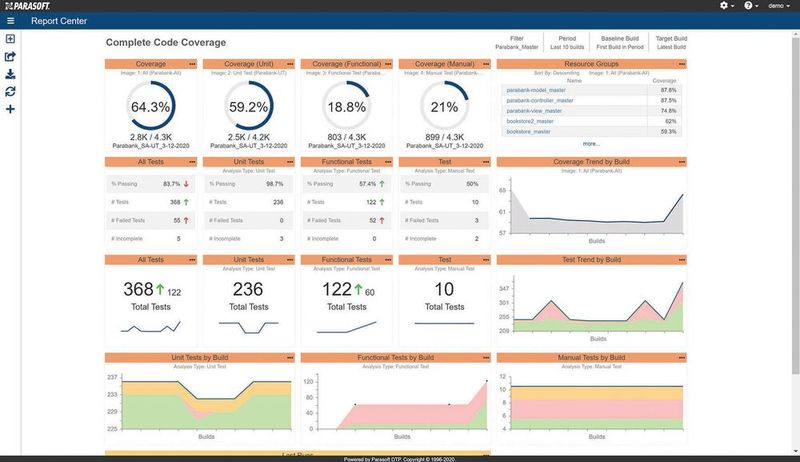Image resolution: width=800 pixels, height=462 pixels.
Task: Open the Period Last 10 builds selector
Action: click(x=567, y=42)
